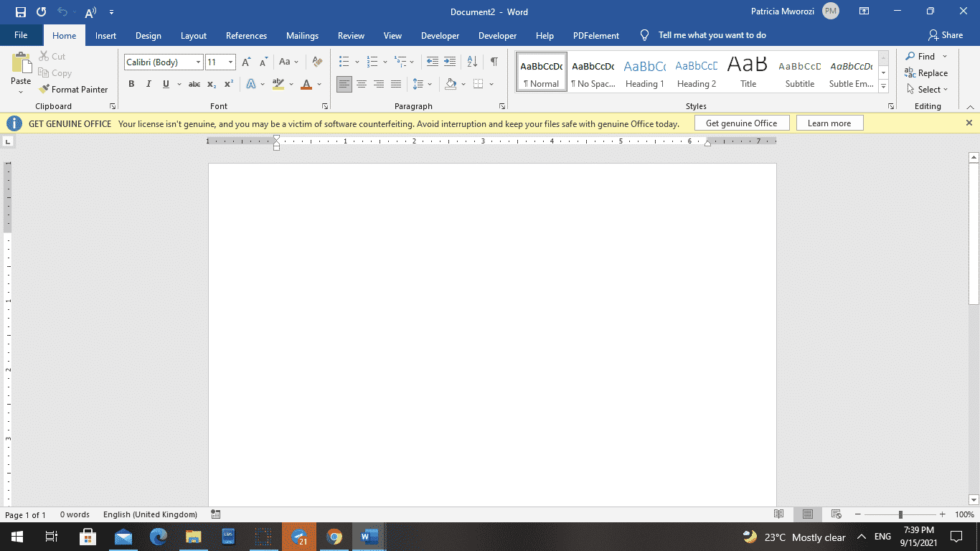Apply subscript formatting
Screen dimensions: 980x551
[212, 84]
